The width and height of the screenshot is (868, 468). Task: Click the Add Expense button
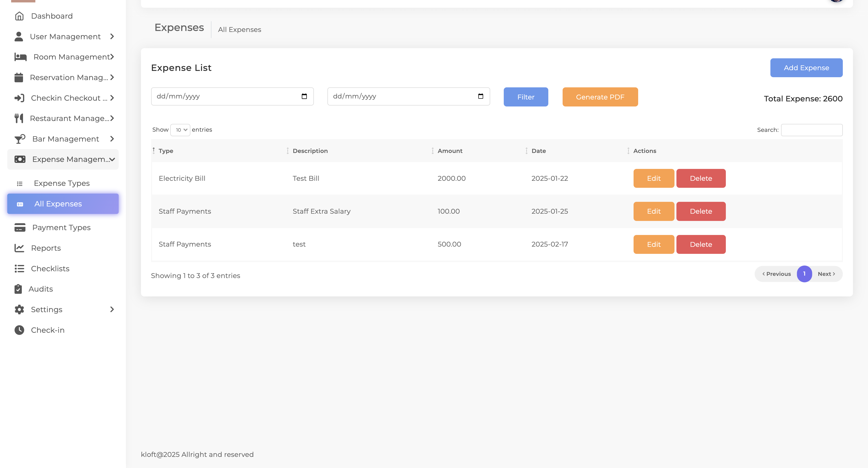[806, 68]
